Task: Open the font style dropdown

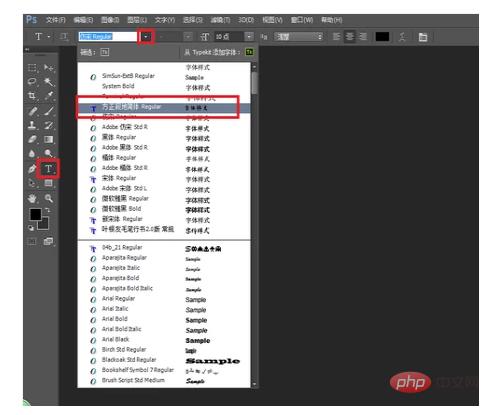Action: point(188,37)
